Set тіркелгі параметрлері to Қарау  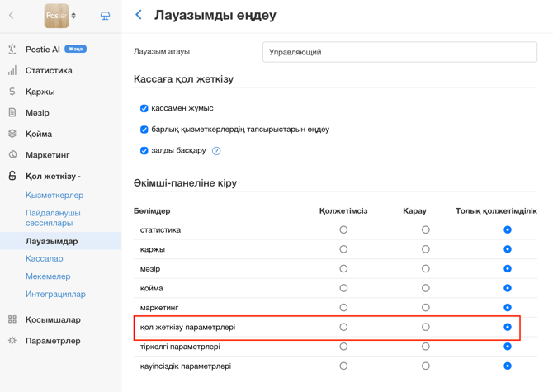pyautogui.click(x=426, y=347)
